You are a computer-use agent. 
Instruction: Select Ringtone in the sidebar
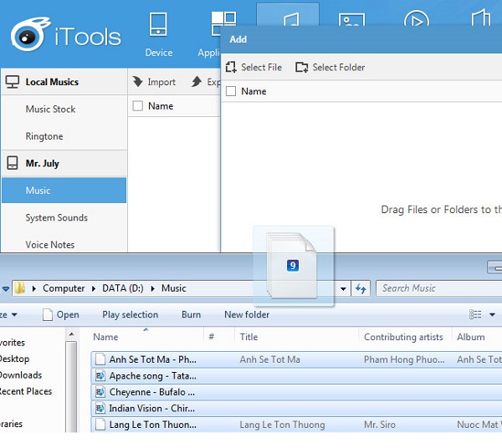44,136
